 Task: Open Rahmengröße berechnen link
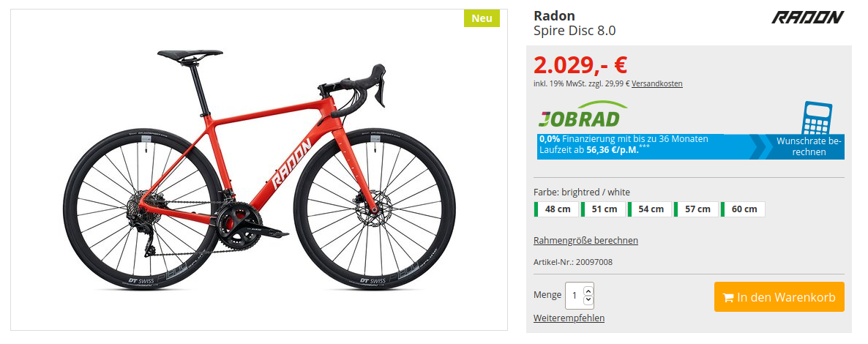pyautogui.click(x=585, y=240)
